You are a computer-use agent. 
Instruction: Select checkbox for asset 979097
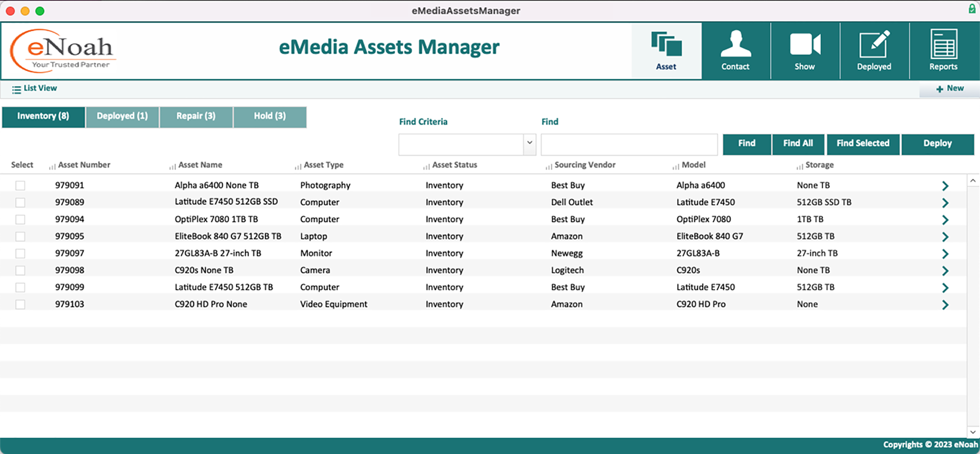point(20,254)
